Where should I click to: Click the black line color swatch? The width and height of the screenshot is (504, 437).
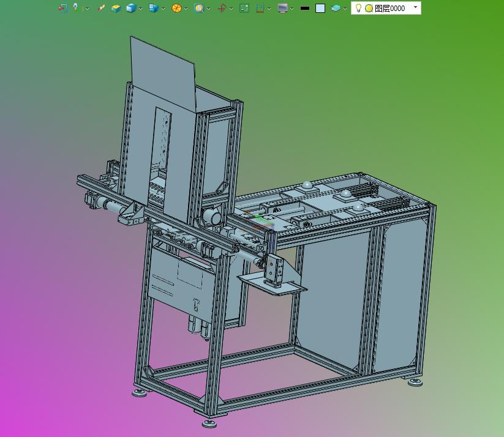305,9
